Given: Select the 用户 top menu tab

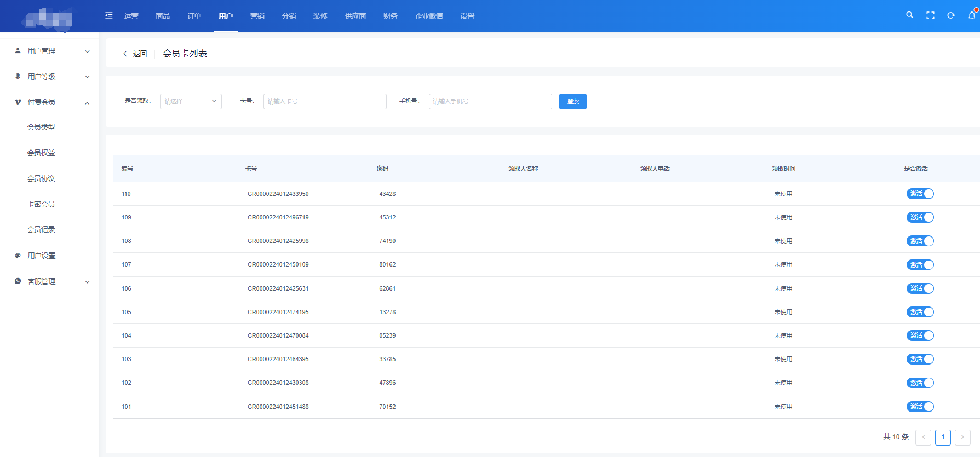Looking at the screenshot, I should [x=226, y=16].
